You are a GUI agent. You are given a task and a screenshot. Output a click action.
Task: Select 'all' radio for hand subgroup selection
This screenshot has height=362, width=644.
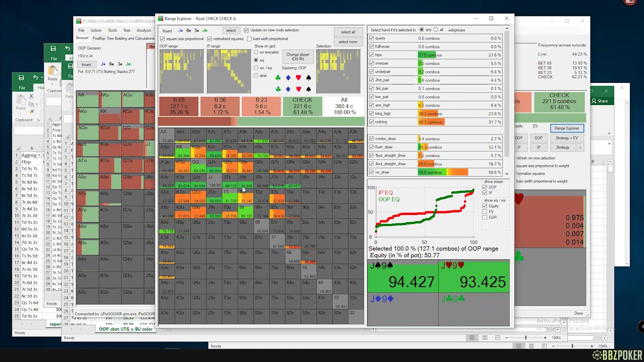pos(436,30)
